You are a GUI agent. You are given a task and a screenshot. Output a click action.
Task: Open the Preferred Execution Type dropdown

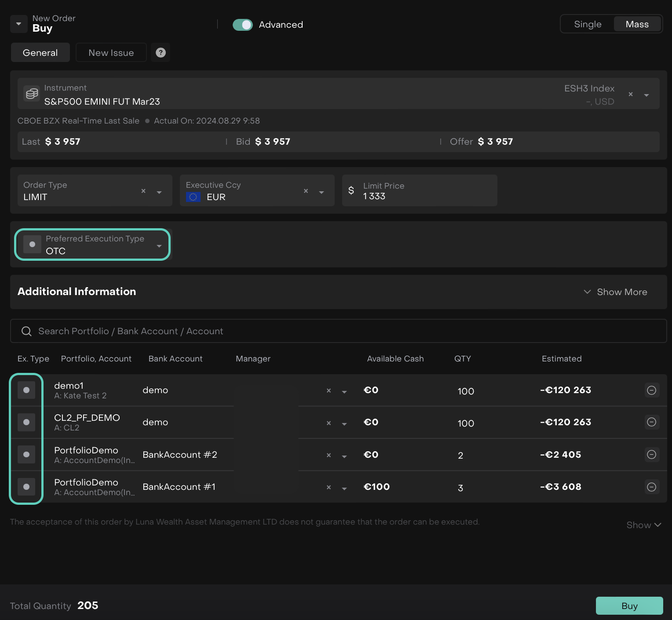[x=159, y=245]
